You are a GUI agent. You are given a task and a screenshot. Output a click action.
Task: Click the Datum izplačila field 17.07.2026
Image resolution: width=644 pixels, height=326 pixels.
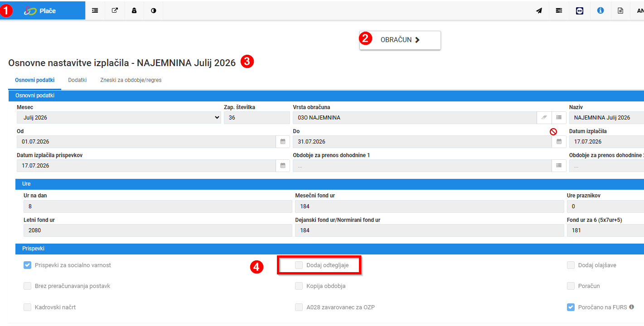[x=606, y=142]
